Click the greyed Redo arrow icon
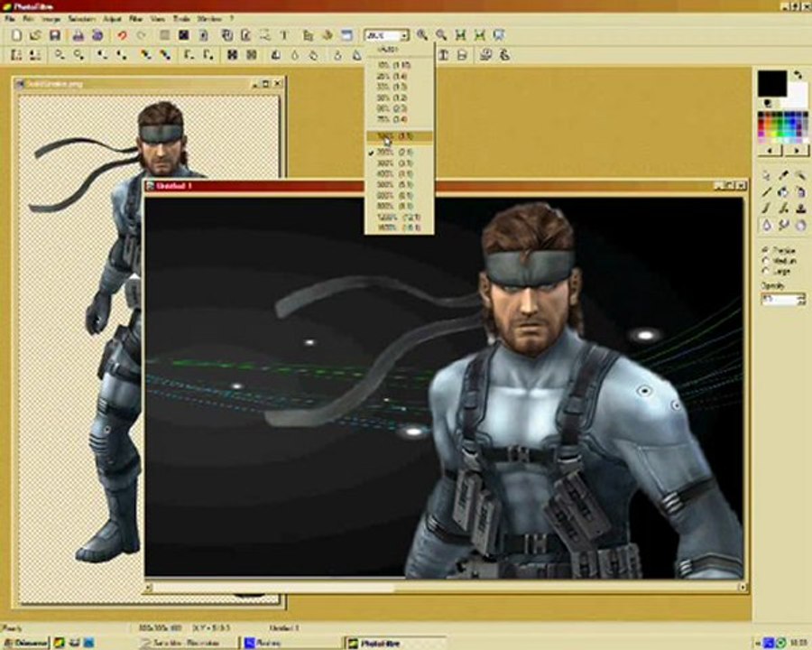Screen dimensions: 812x650 coord(142,35)
